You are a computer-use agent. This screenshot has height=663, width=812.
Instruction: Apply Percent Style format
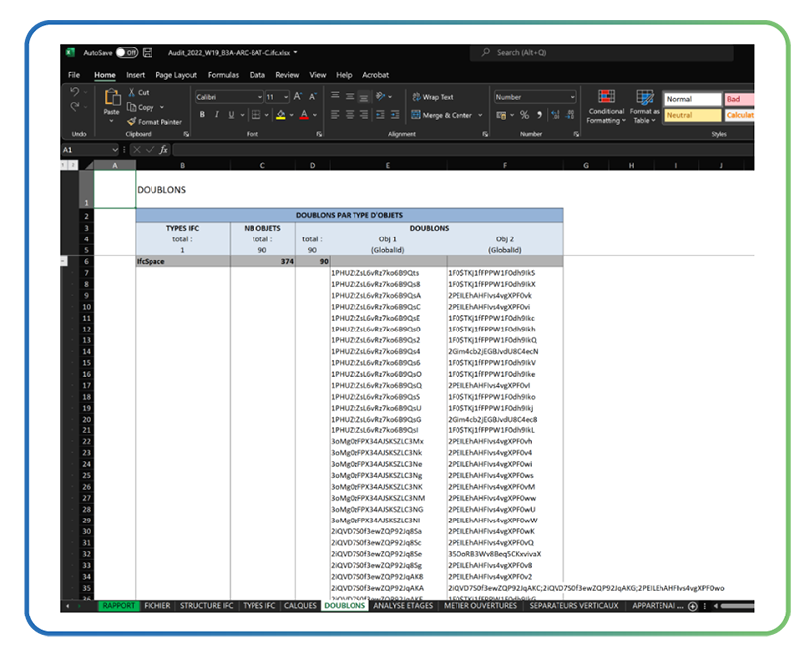(x=525, y=115)
